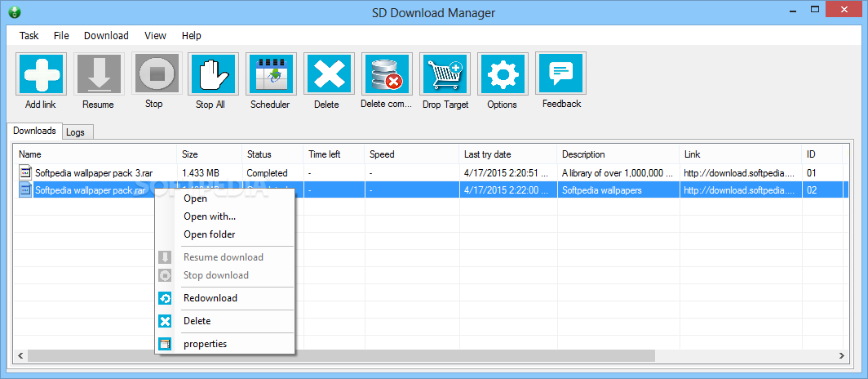The height and width of the screenshot is (379, 868).
Task: Choose Open with... from context menu
Action: [x=210, y=216]
